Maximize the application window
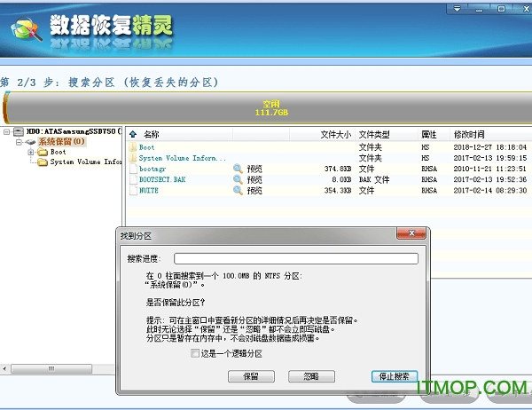 (501, 9)
